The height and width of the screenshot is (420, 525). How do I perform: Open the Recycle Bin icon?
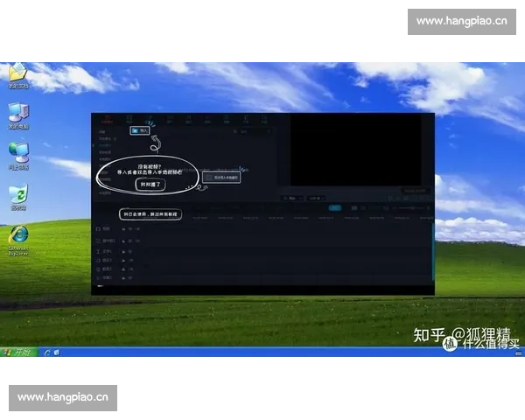(x=17, y=194)
